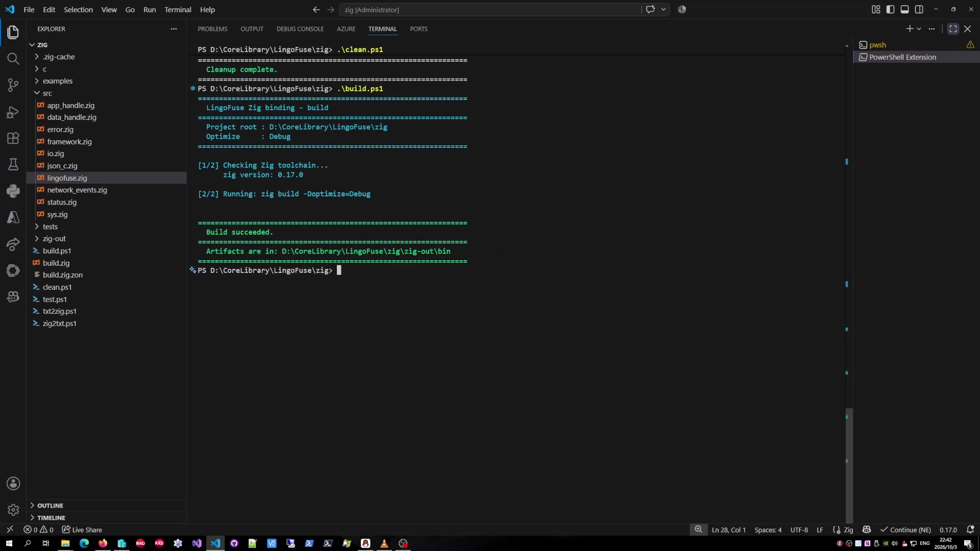Image resolution: width=980 pixels, height=551 pixels.
Task: Switch to the PROBLEMS tab
Action: click(212, 29)
